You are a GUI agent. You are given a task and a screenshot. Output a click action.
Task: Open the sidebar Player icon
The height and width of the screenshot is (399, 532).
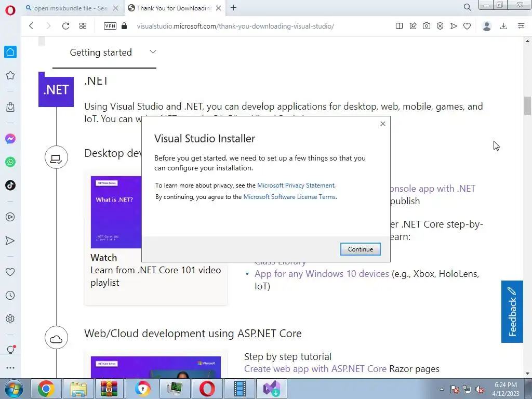pyautogui.click(x=10, y=217)
